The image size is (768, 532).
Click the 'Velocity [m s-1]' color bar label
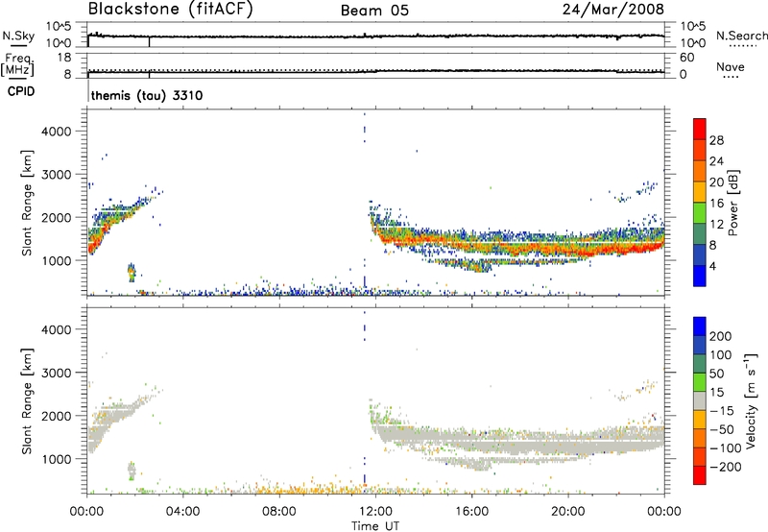tap(750, 400)
